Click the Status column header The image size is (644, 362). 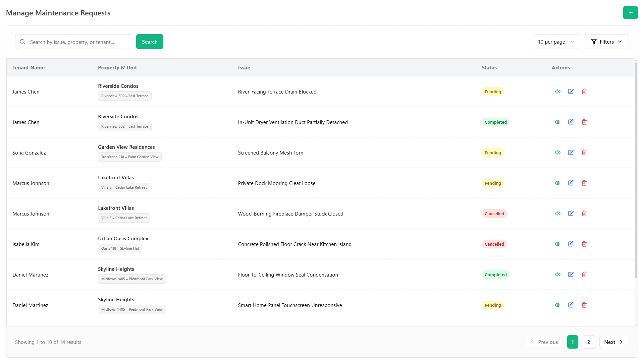489,68
